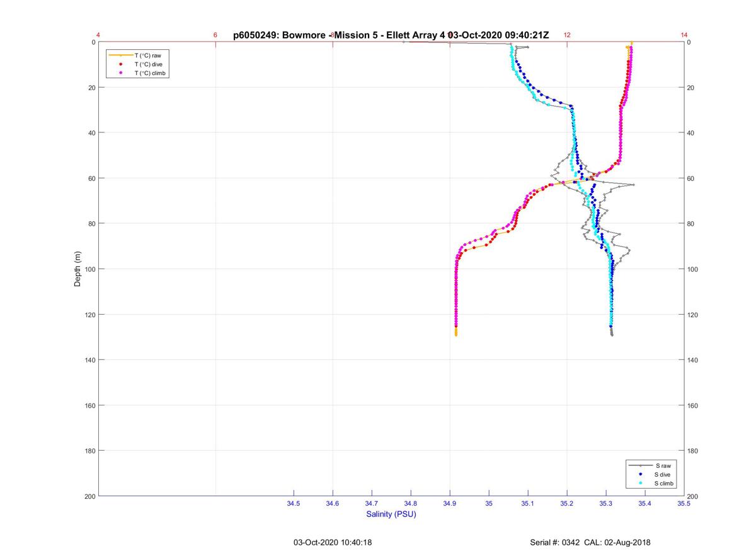This screenshot has width=756, height=558.
Task: Click the 60 tick on right depth axis
Action: [x=692, y=178]
